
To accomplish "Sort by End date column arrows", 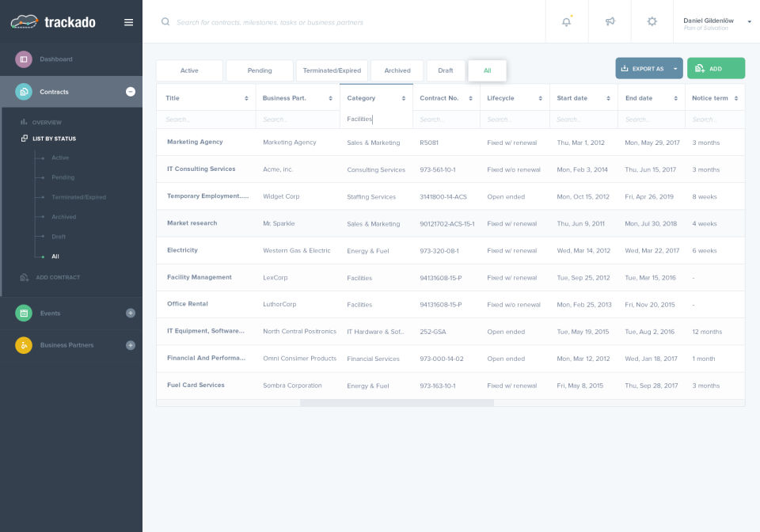I will pyautogui.click(x=675, y=98).
